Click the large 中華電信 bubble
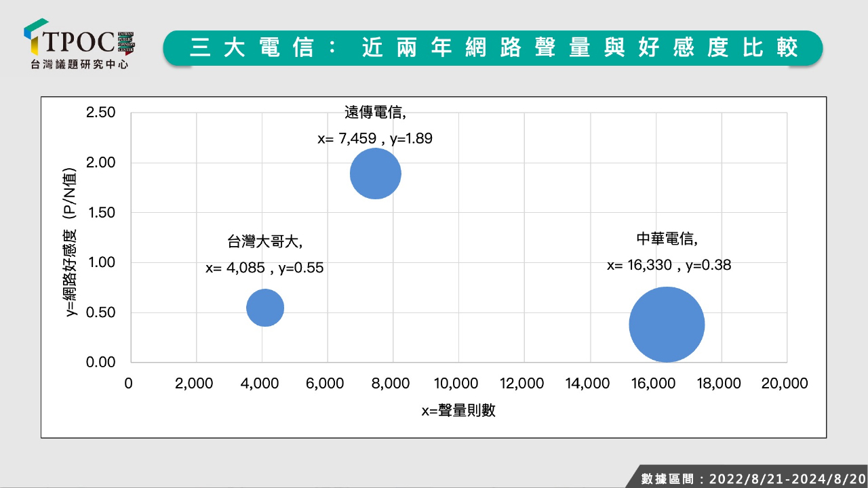Image resolution: width=868 pixels, height=488 pixels. tap(667, 325)
